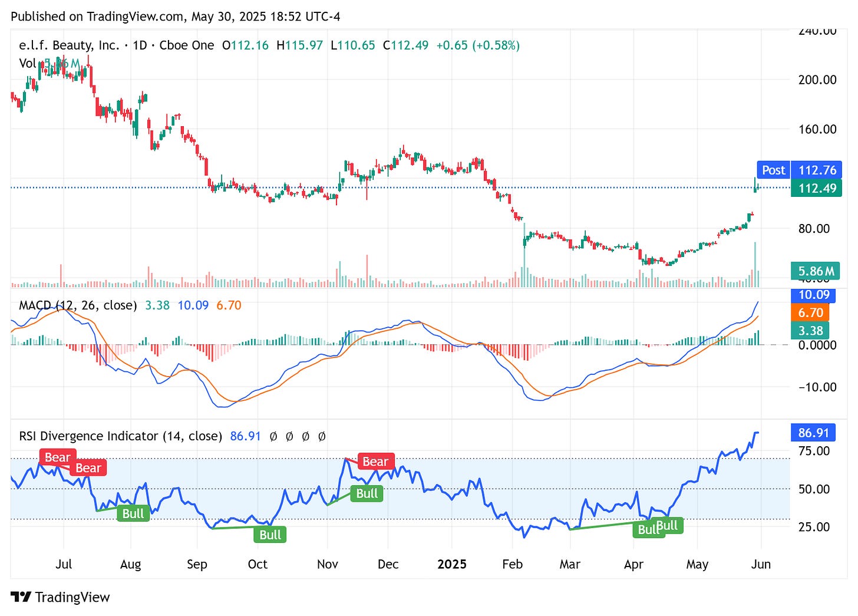
Task: Click the Cboe One exchange label in legend
Action: [x=186, y=45]
